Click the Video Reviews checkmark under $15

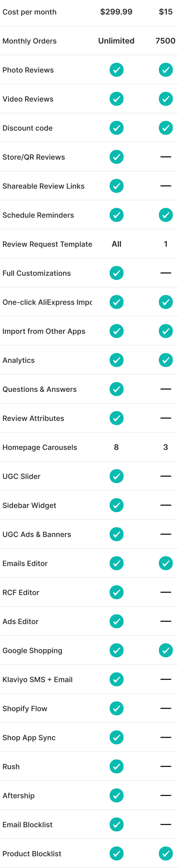click(165, 99)
